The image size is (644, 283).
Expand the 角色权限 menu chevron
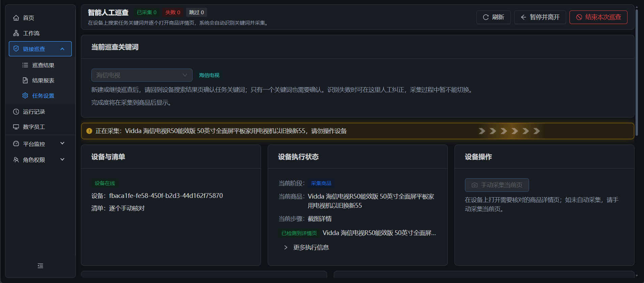[62, 159]
